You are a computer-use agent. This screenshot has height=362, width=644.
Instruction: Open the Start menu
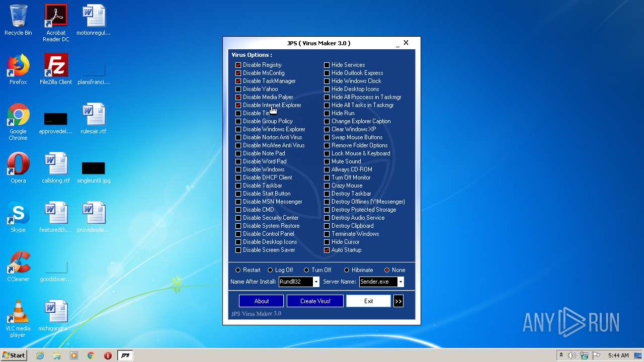(x=14, y=355)
